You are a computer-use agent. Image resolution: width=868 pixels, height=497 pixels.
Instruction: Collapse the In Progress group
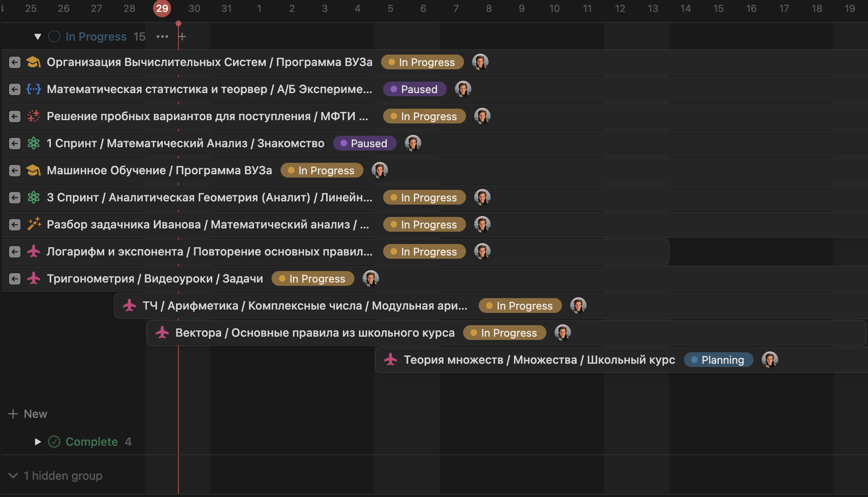pyautogui.click(x=37, y=36)
